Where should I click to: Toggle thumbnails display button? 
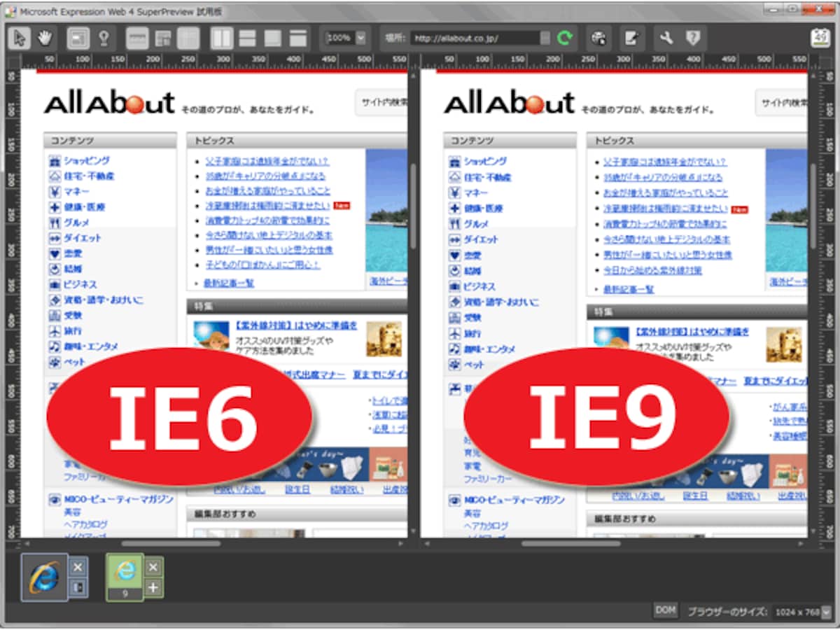point(188,38)
